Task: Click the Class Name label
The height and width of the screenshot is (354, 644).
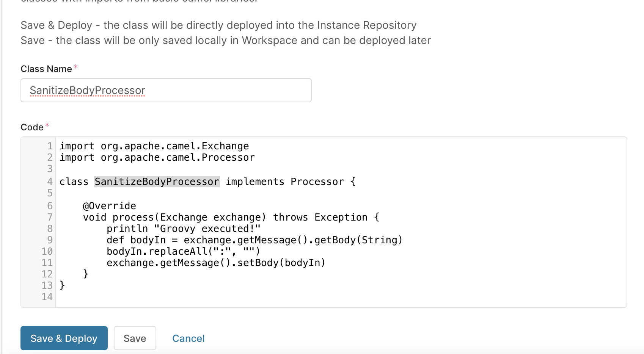Action: (x=46, y=69)
